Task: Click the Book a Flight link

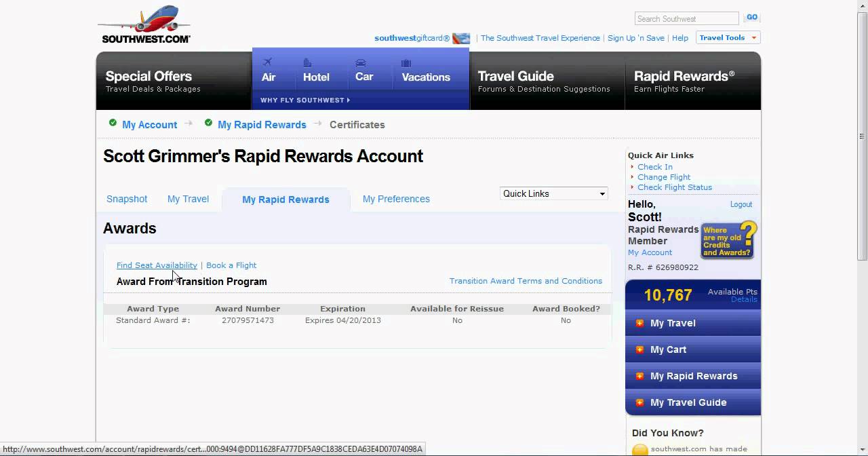Action: [x=231, y=265]
